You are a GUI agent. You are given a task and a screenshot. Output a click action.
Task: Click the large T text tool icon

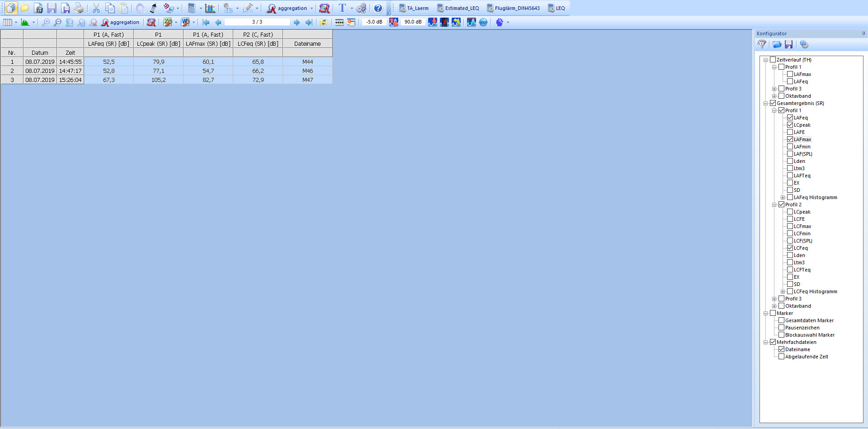342,8
